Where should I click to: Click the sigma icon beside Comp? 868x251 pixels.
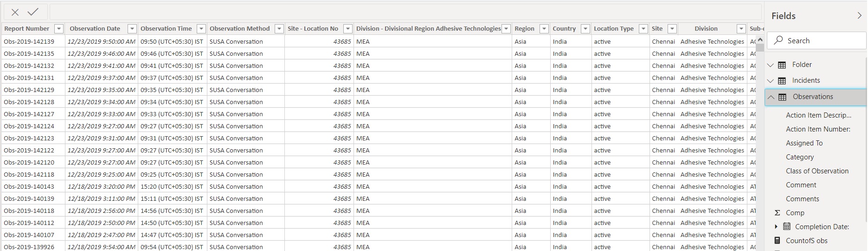tap(777, 213)
